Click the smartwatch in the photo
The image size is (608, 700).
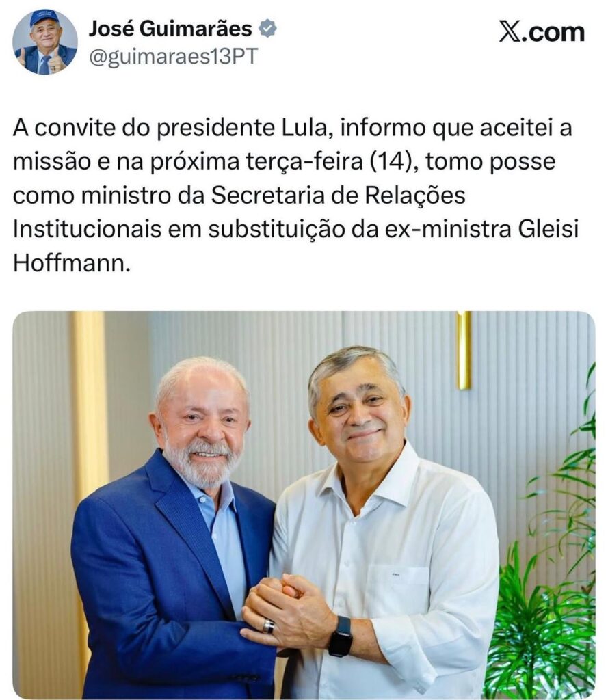point(341,636)
